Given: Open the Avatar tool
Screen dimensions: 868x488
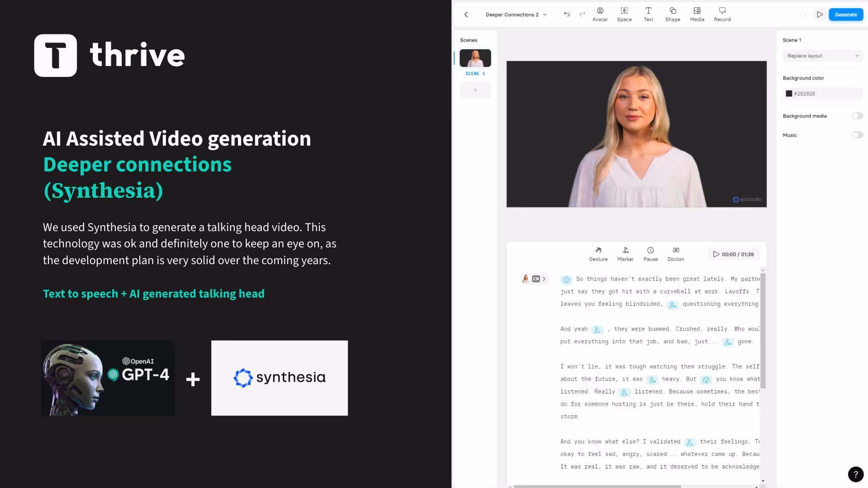Looking at the screenshot, I should click(600, 14).
